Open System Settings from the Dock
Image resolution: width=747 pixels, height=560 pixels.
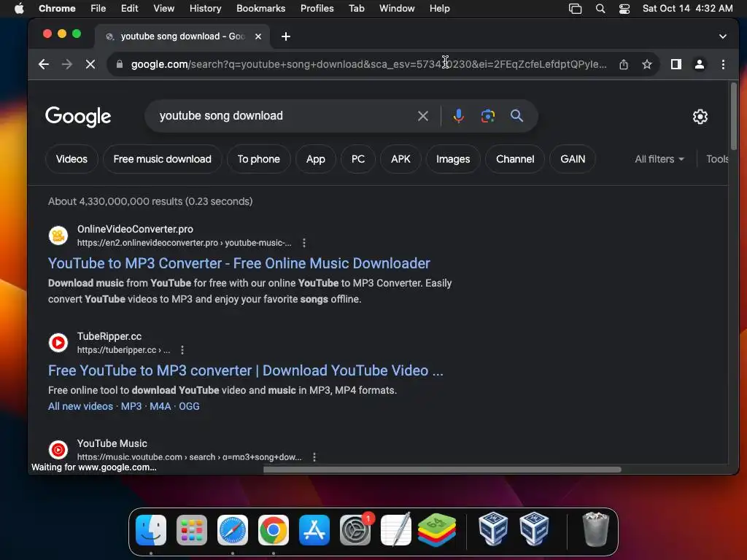click(355, 530)
